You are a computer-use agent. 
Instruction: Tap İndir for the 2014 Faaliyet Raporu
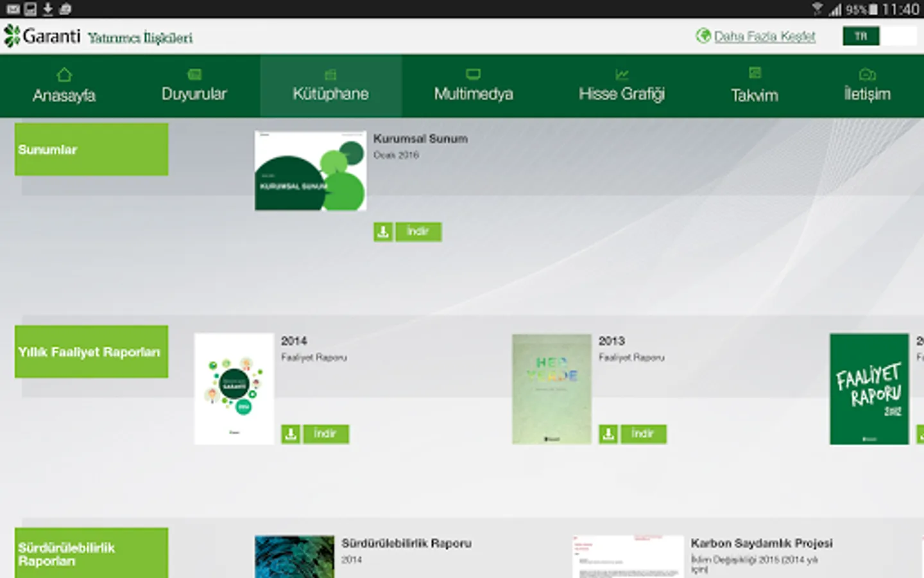point(326,434)
